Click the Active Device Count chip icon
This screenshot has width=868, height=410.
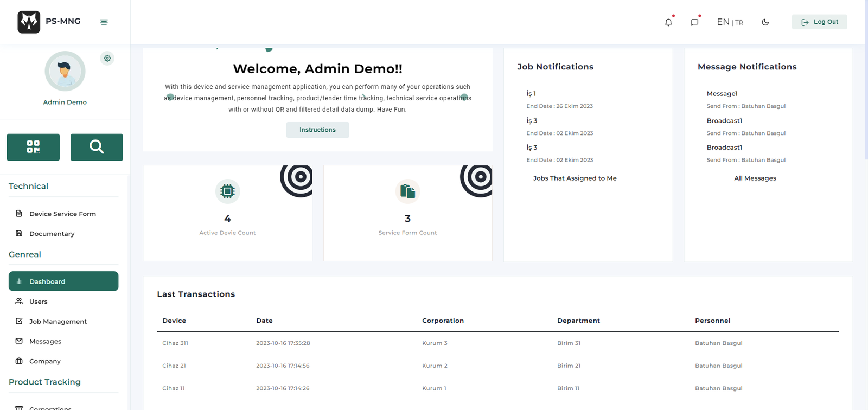click(x=227, y=191)
